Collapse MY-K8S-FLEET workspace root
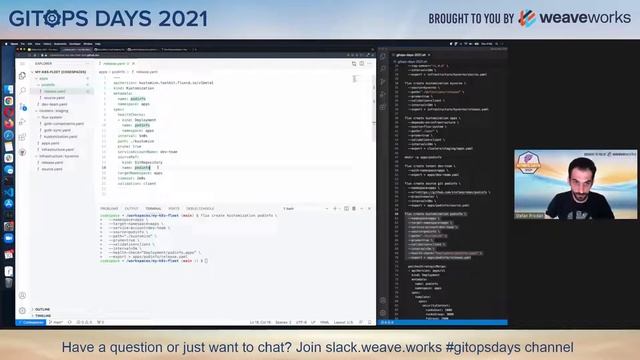The image size is (640, 360). (60, 72)
